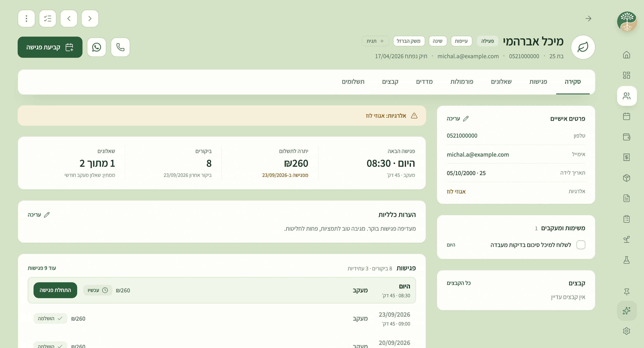Open the receipt dollar sidebar icon
Screen dimensions: 644x348
(x=627, y=157)
